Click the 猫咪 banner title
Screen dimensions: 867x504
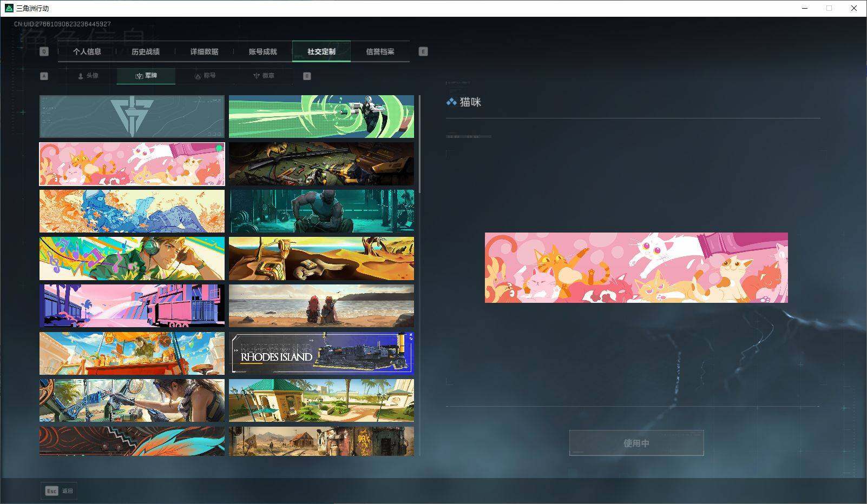(x=470, y=102)
